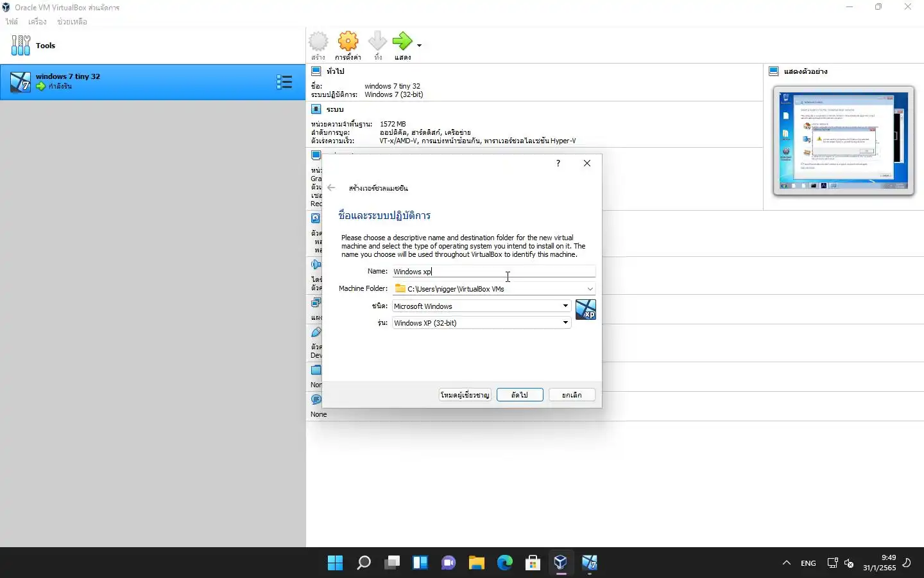This screenshot has width=924, height=578.
Task: Open the Type (ชนิด) Microsoft Windows dropdown
Action: tap(481, 306)
